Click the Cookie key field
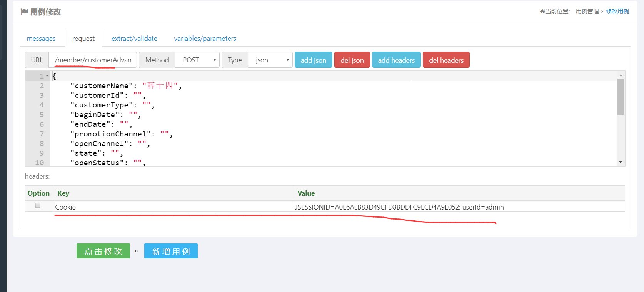This screenshot has width=644, height=292. click(x=175, y=207)
